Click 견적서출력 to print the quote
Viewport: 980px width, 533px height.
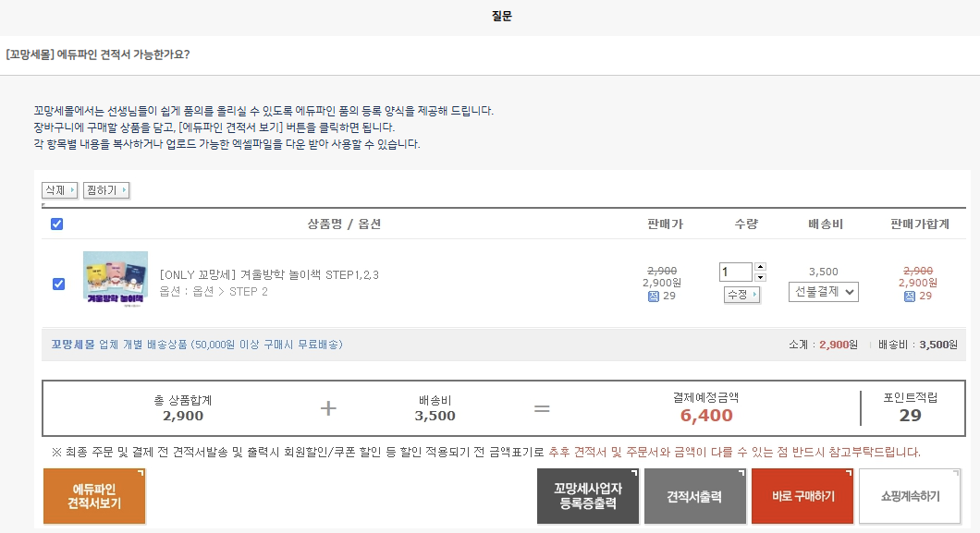(695, 496)
